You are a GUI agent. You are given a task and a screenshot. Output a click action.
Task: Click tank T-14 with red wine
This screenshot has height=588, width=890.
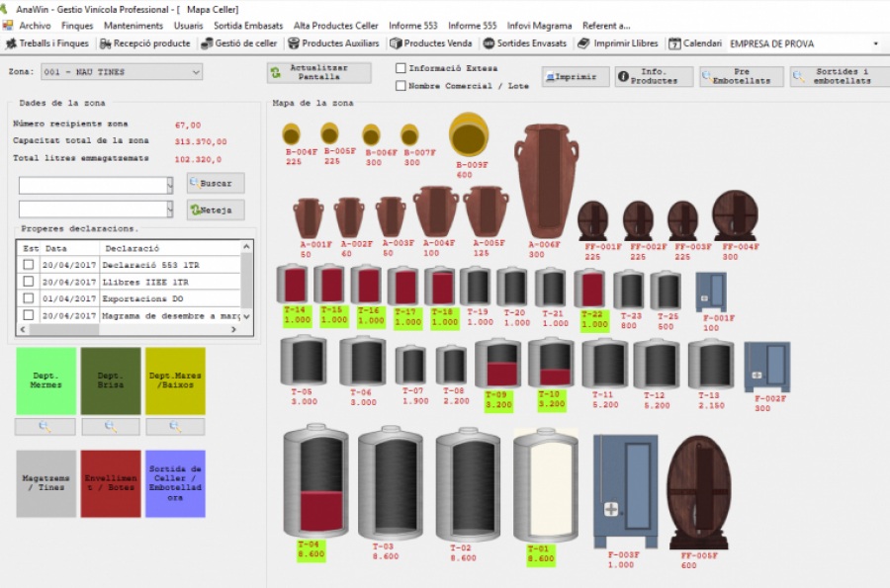(x=293, y=284)
